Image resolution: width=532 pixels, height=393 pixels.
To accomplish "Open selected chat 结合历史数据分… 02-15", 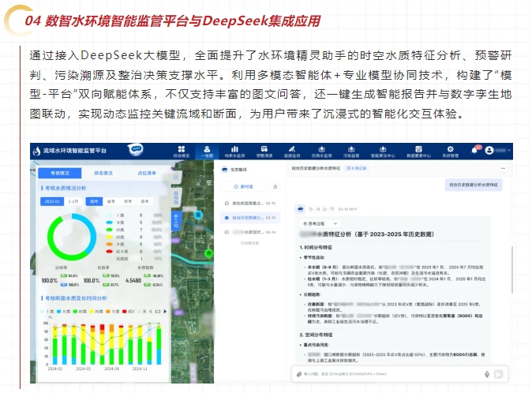I will [x=250, y=218].
